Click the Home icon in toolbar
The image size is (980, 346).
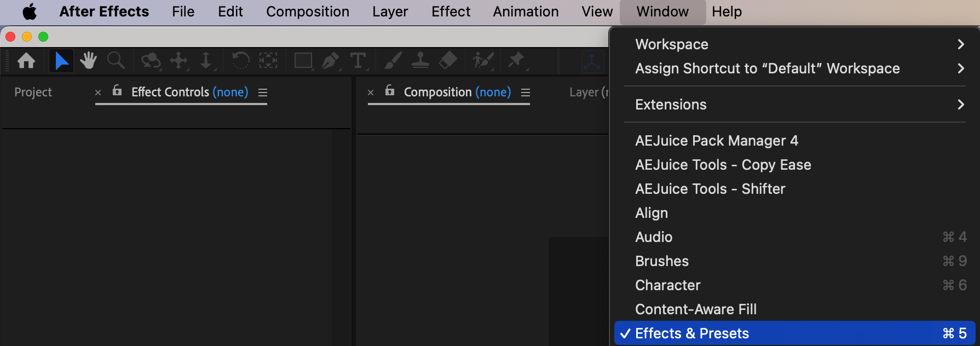26,60
